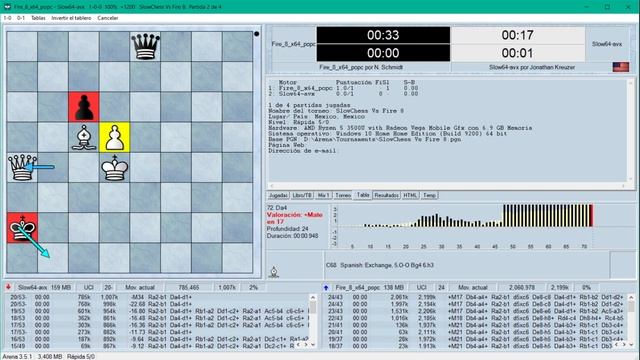Screen dimensions: 640x360
Task: Select the white pawn on d5
Action: (115, 137)
